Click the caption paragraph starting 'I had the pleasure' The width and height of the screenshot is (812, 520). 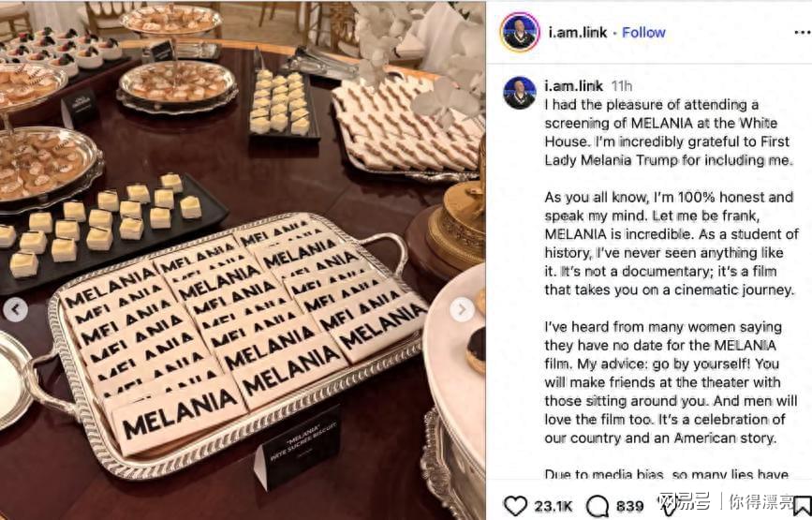pos(669,132)
